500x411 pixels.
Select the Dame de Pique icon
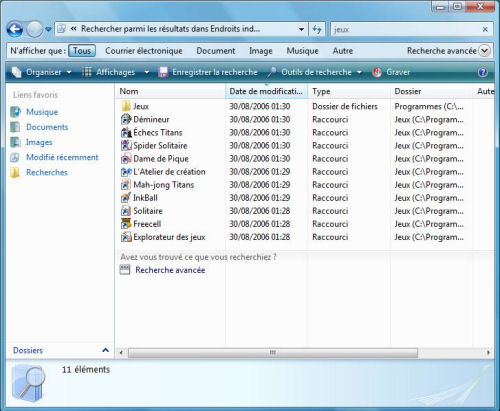126,159
